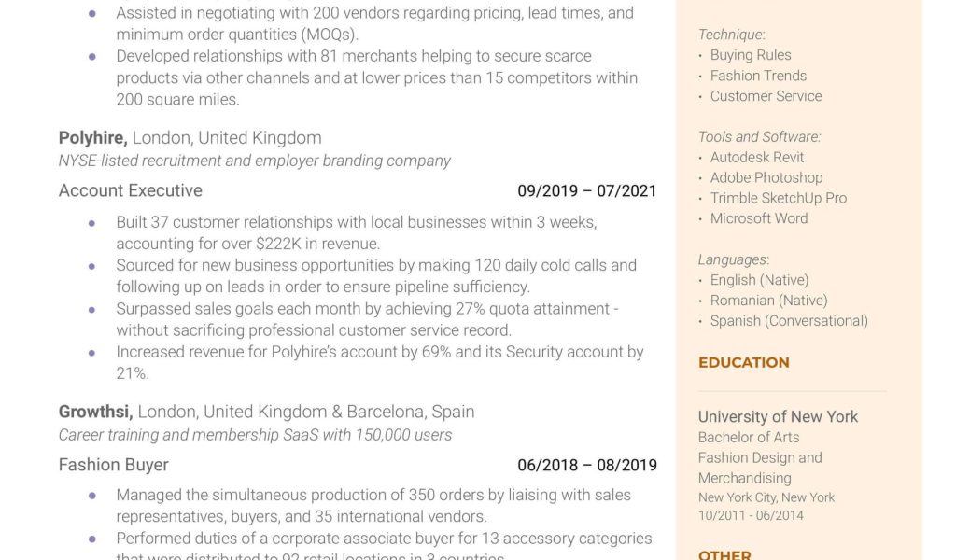Click the 06/2018 – 08/2019 date range

click(x=587, y=465)
